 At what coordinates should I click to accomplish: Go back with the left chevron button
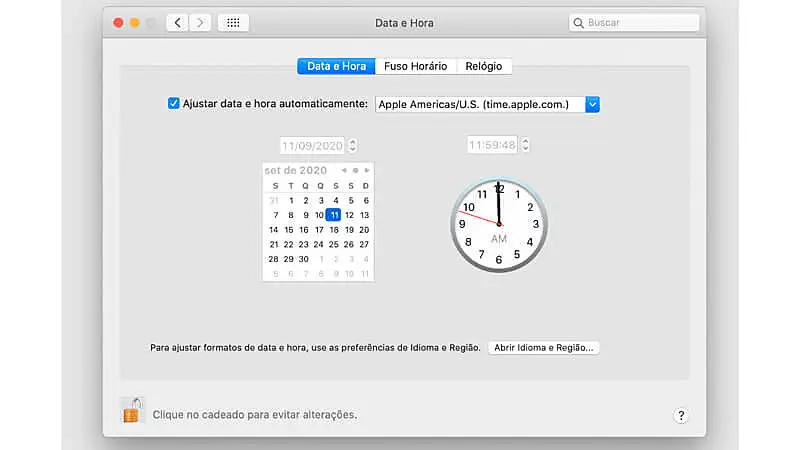pyautogui.click(x=178, y=22)
